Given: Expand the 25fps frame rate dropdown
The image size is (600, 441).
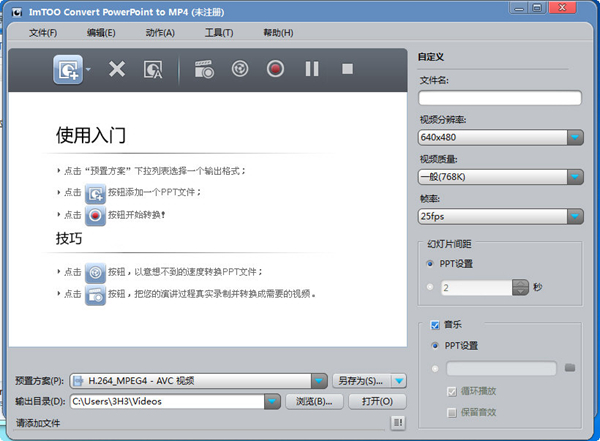Looking at the screenshot, I should pyautogui.click(x=575, y=216).
